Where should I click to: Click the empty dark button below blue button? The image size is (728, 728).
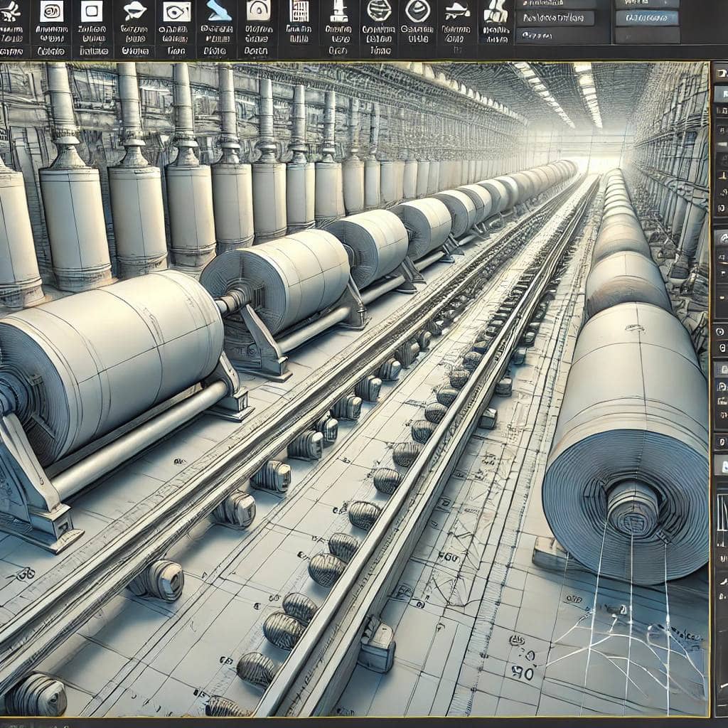[x=647, y=36]
